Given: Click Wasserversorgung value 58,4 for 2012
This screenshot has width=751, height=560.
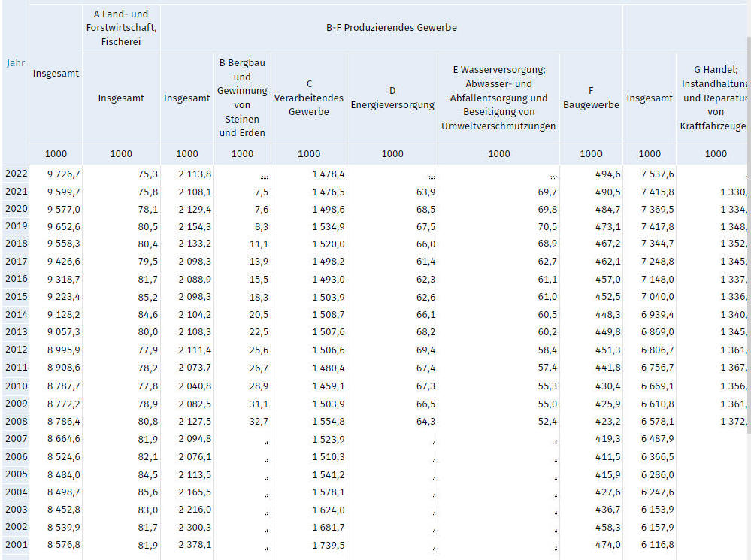Looking at the screenshot, I should 547,350.
